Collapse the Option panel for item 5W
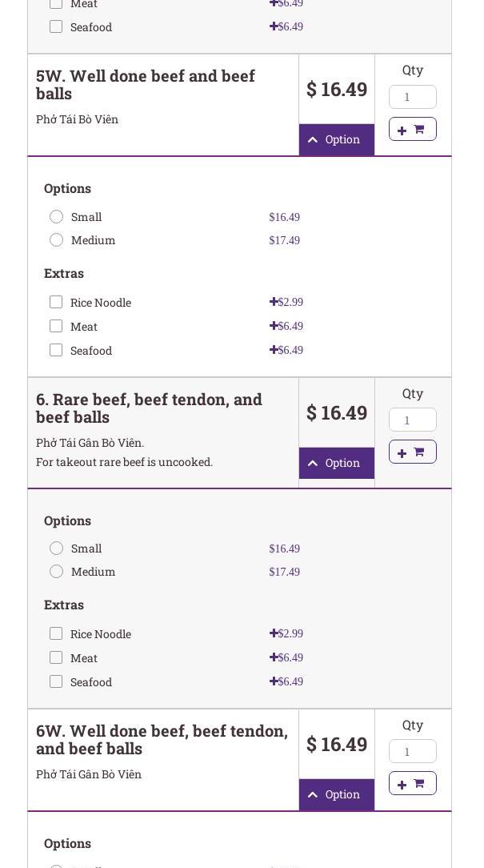 [x=336, y=139]
